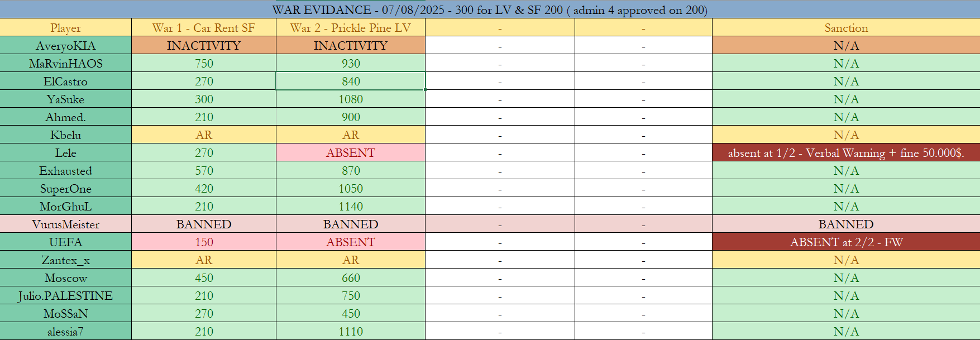
Task: Select YaSuke's War 2 score 1080
Action: pos(351,99)
